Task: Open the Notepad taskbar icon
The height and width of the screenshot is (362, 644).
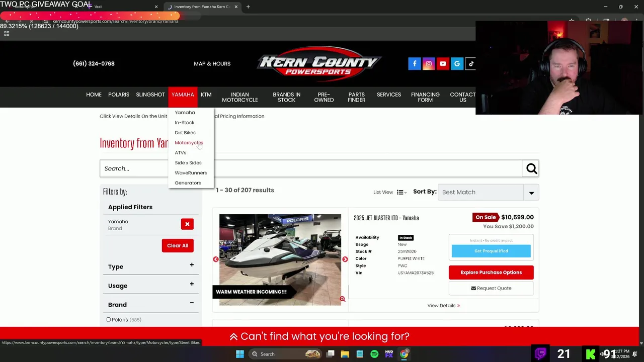Action: pyautogui.click(x=360, y=354)
